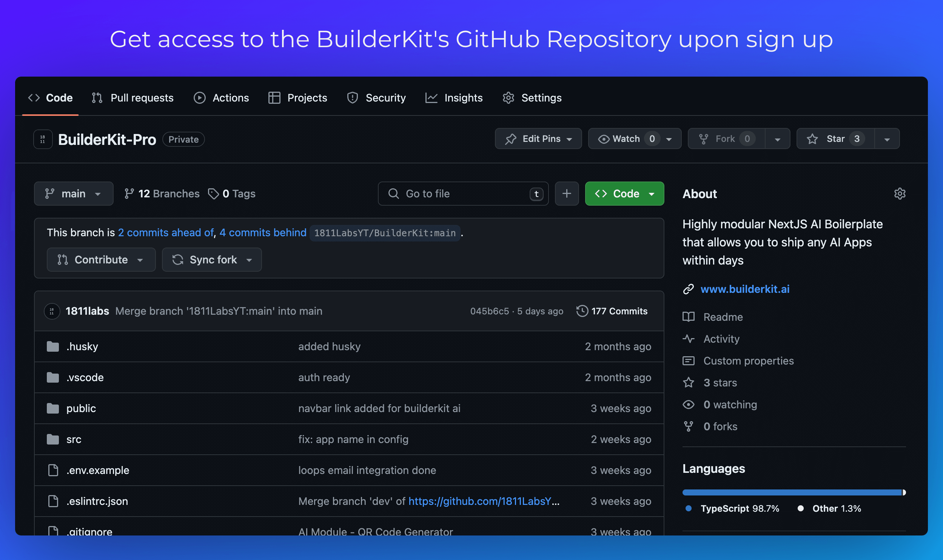Click the src folder icon

[53, 439]
